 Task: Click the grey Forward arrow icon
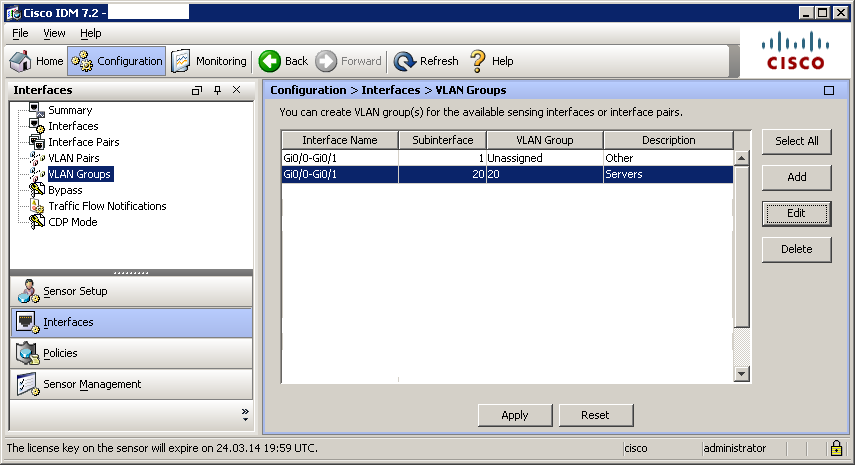[326, 61]
